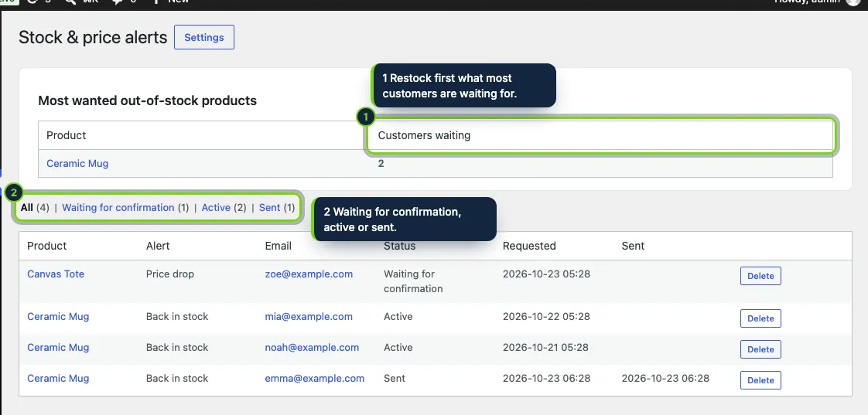Select the All (4) filter
This screenshot has height=415, width=868.
click(35, 207)
